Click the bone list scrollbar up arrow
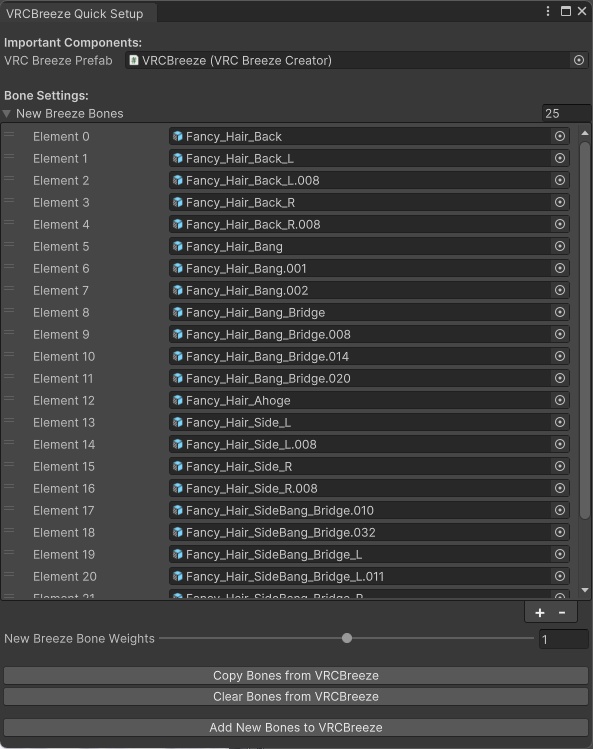The width and height of the screenshot is (593, 749). tap(585, 133)
